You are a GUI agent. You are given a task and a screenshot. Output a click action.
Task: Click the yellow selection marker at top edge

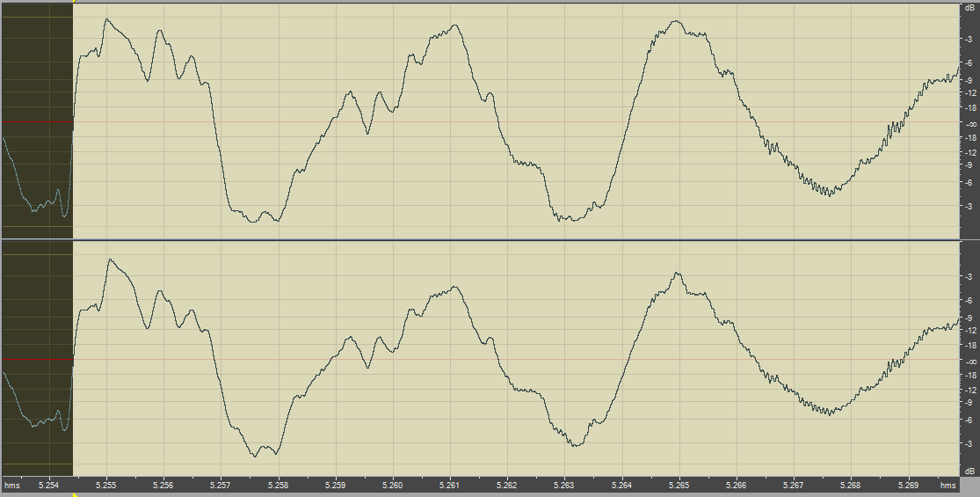click(x=74, y=3)
